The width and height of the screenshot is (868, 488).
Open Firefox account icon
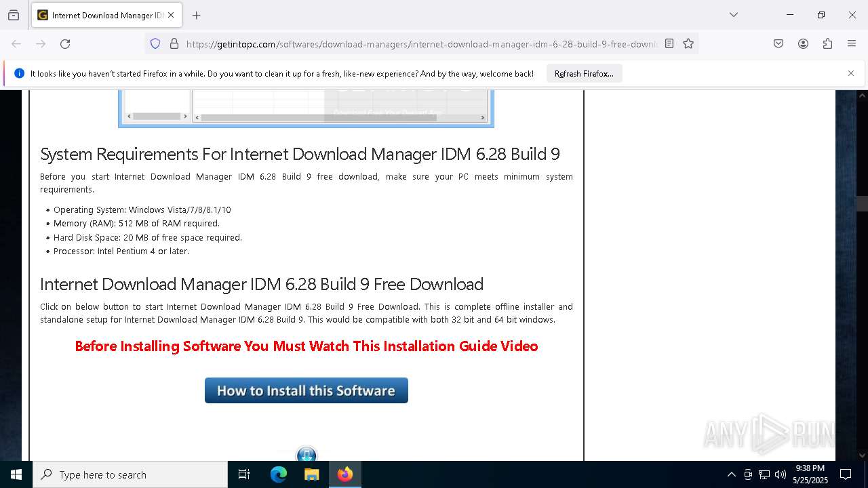tap(803, 44)
